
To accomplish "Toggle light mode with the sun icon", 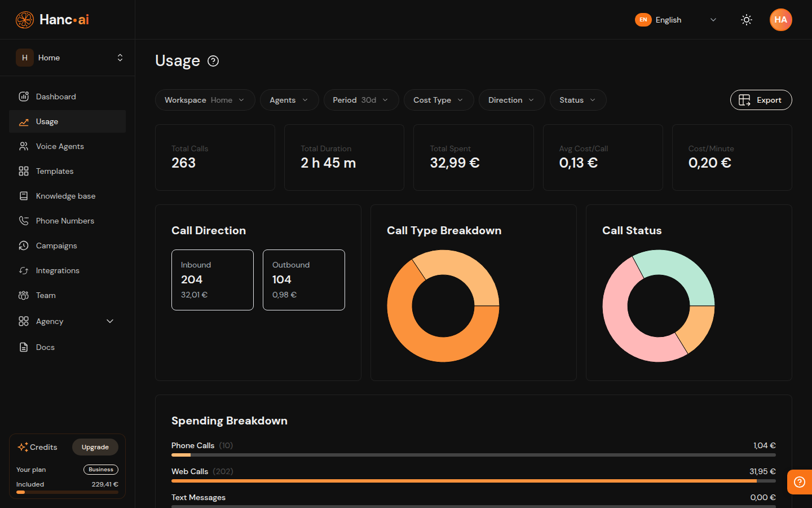I will [x=747, y=20].
